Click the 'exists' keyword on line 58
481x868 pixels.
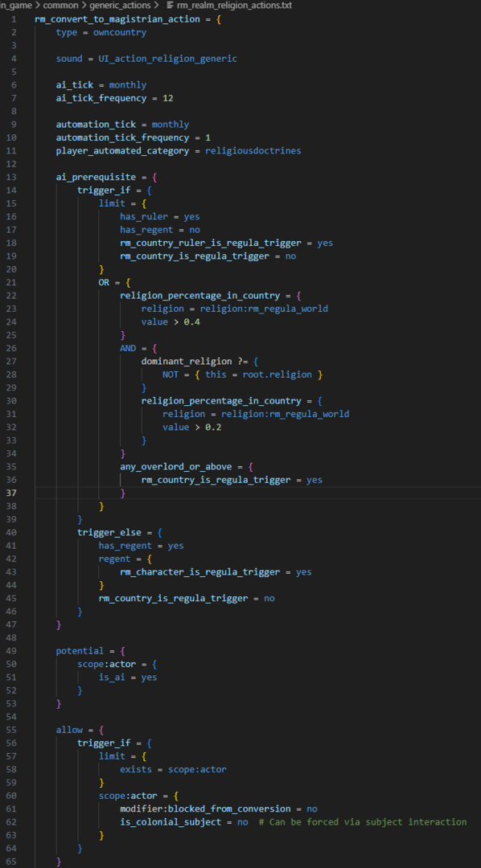click(x=136, y=769)
